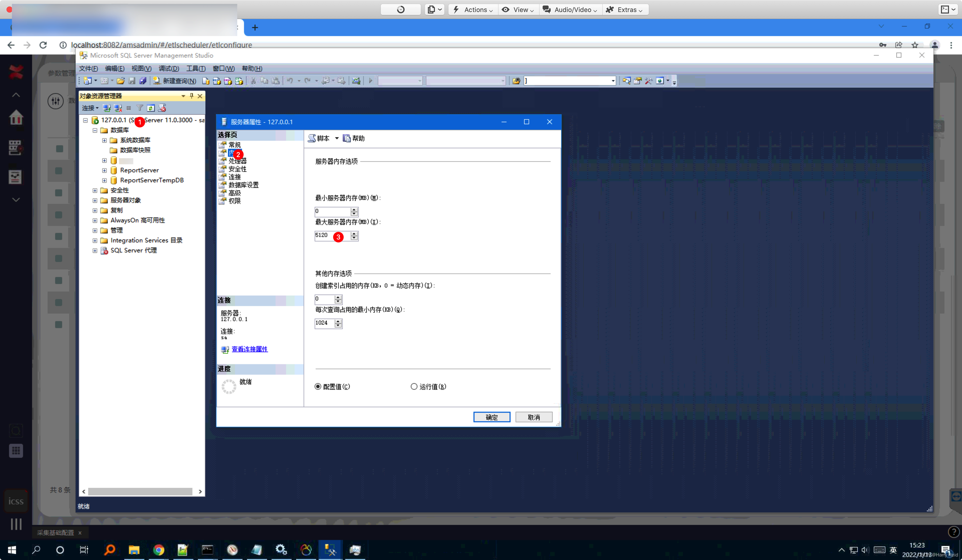Select the Running values (运行值) radio button
962x560 pixels.
[414, 386]
